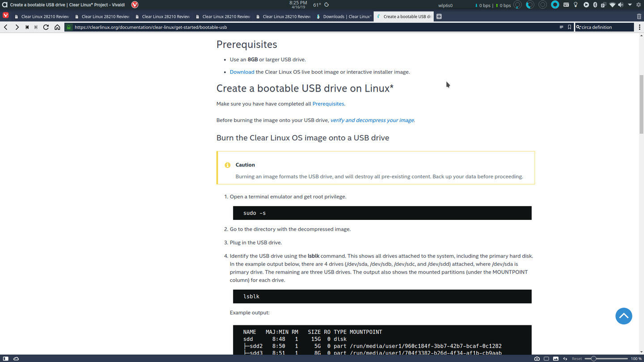Click the sync cloud status icon
Viewport: 644px width, 362px height.
pyautogui.click(x=16, y=358)
